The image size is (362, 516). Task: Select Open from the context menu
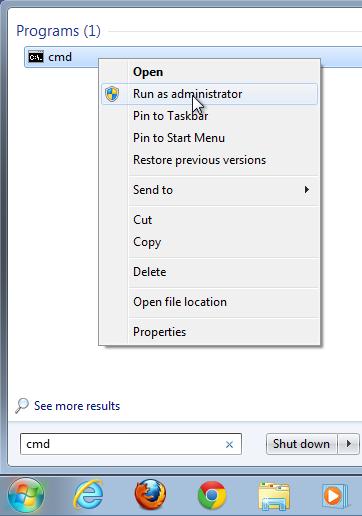(148, 72)
